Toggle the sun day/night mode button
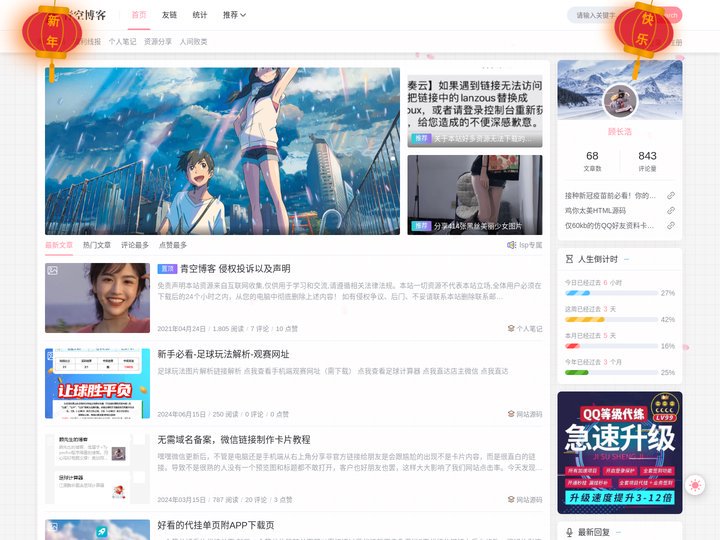Viewport: 720px width, 540px height. point(695,485)
